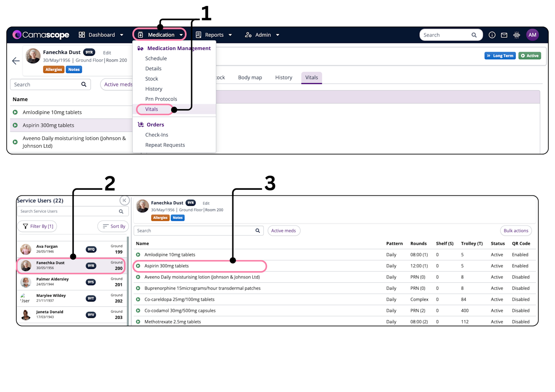Click Buprenorphine 15micrograms/hour transdermal patches
Image resolution: width=555 pixels, height=392 pixels.
(202, 288)
